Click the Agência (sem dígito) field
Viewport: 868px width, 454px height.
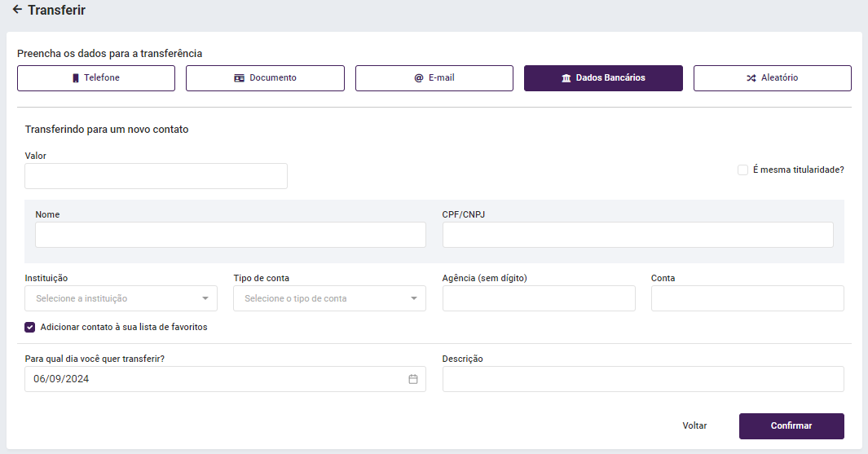point(538,298)
